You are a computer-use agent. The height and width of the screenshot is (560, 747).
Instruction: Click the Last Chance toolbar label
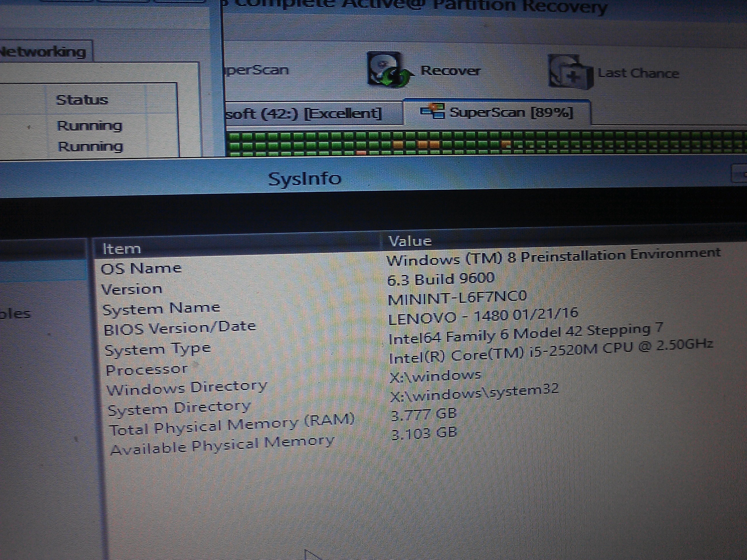638,73
